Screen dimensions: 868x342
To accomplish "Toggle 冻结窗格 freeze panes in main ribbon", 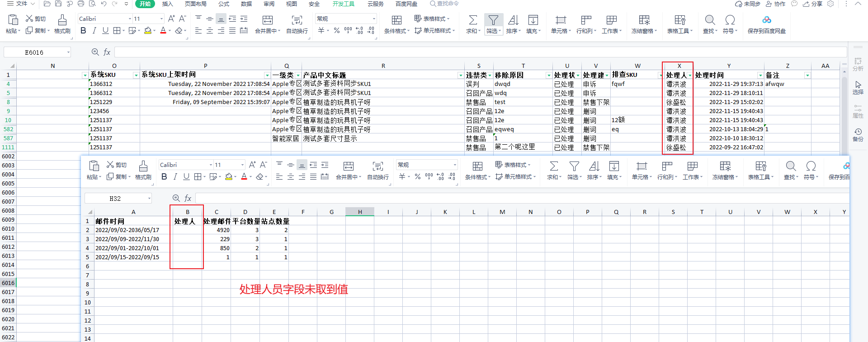I will tap(644, 24).
